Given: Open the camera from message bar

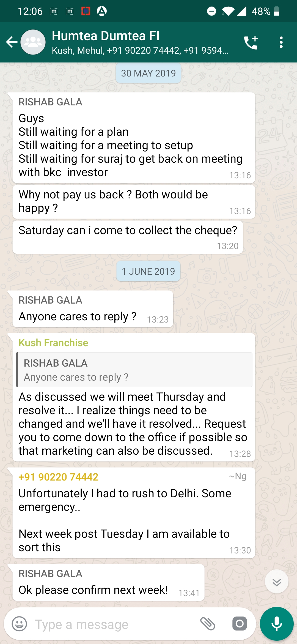Looking at the screenshot, I should pos(240,624).
